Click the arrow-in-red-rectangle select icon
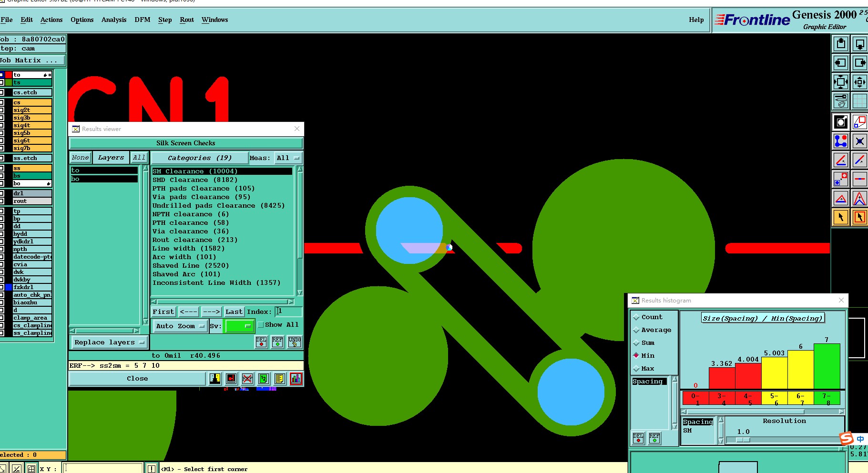Screen dimensions: 868x473 click(859, 217)
